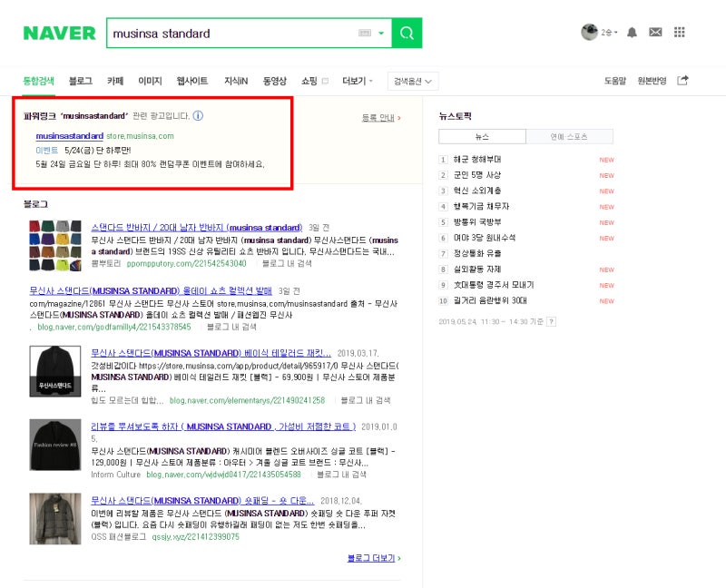This screenshot has height=588, width=726.
Task: Open news topic 정상통화 유출
Action: point(477,254)
